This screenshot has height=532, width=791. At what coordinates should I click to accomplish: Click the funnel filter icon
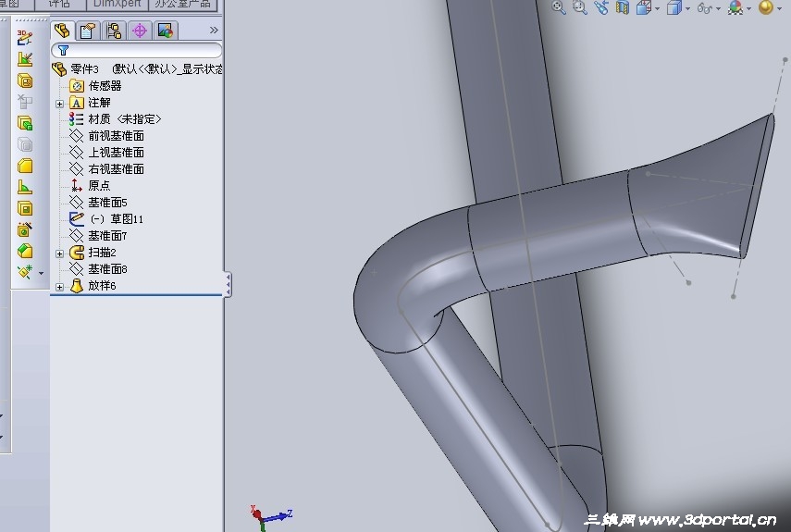(63, 50)
